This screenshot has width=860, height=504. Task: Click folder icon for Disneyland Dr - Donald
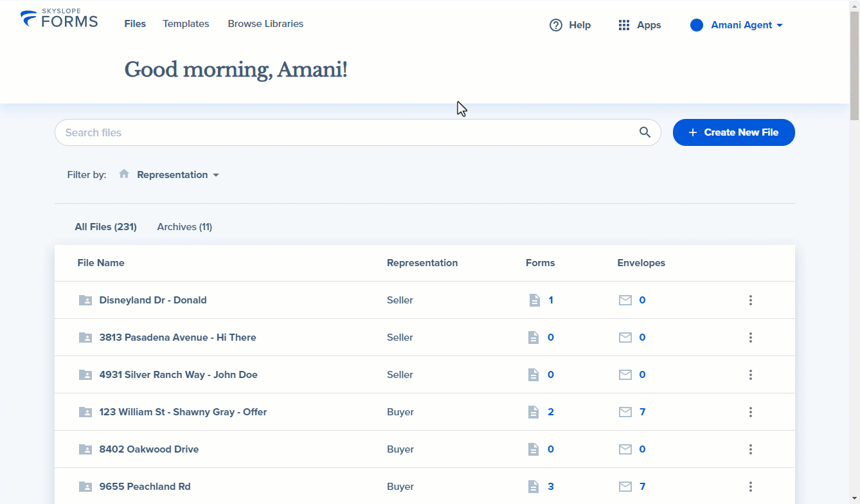click(85, 300)
